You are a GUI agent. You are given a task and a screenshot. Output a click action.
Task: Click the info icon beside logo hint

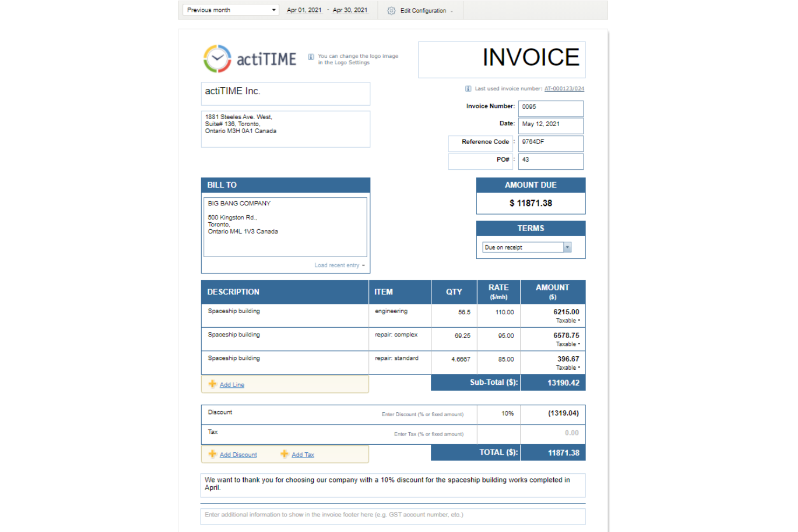[311, 57]
